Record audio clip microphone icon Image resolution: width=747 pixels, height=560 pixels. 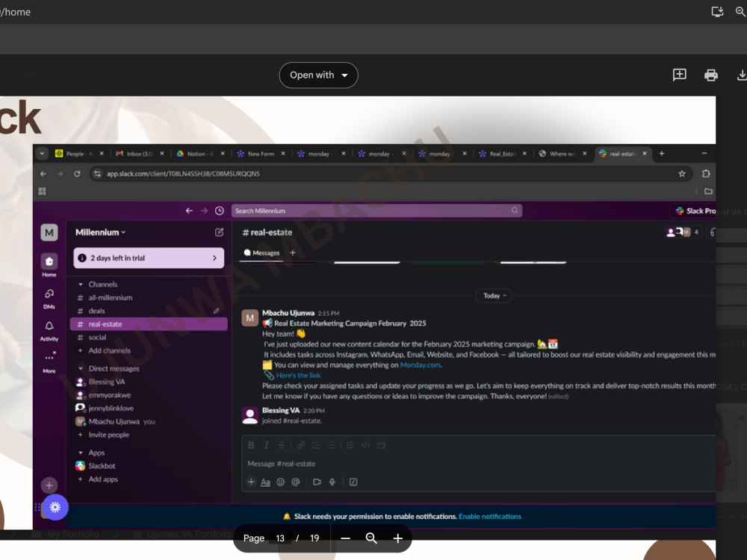point(332,482)
